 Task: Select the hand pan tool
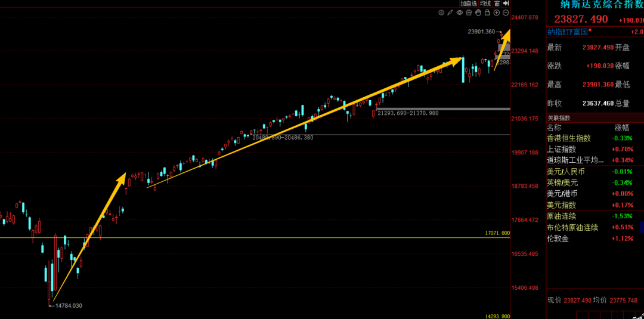[478, 13]
